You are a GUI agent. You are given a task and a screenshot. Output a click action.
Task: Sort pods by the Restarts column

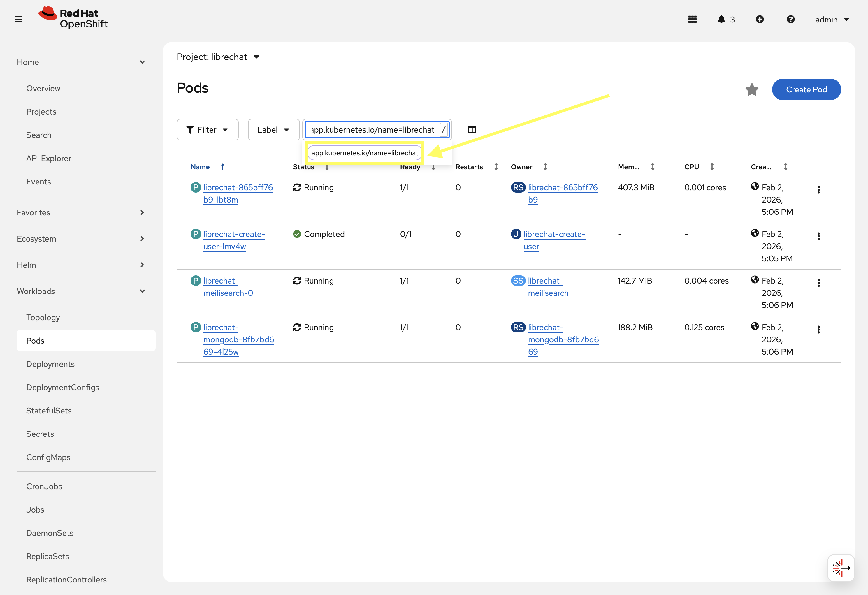tap(469, 167)
